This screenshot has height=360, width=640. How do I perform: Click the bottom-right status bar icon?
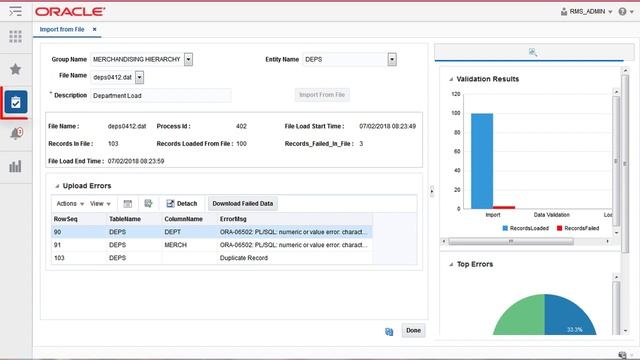(x=622, y=355)
